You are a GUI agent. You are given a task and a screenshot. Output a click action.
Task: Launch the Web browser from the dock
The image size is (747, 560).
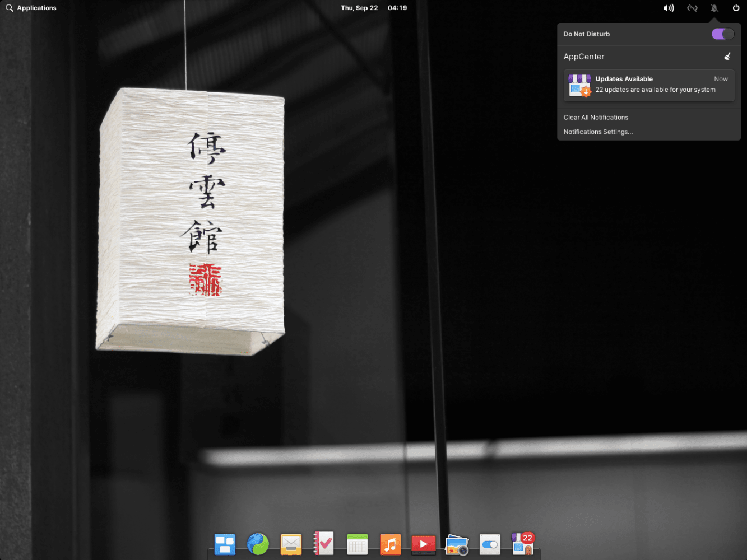258,544
